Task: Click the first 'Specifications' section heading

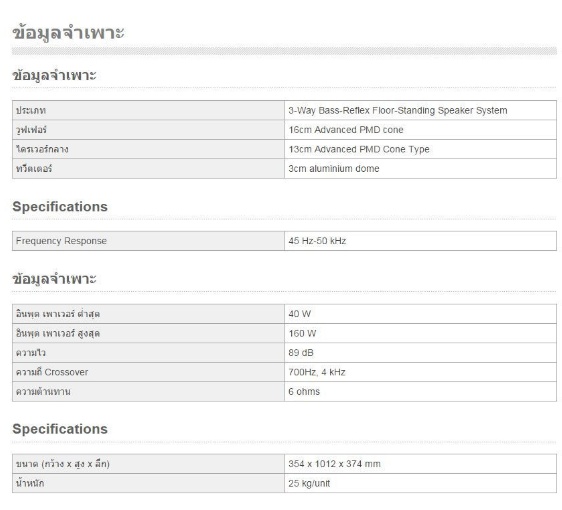Action: pos(60,207)
